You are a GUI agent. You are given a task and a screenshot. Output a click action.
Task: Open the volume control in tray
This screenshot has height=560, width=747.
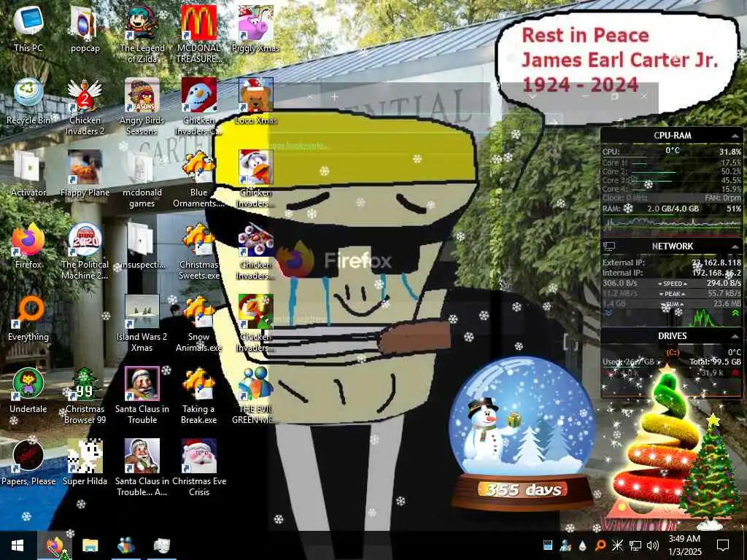[653, 545]
